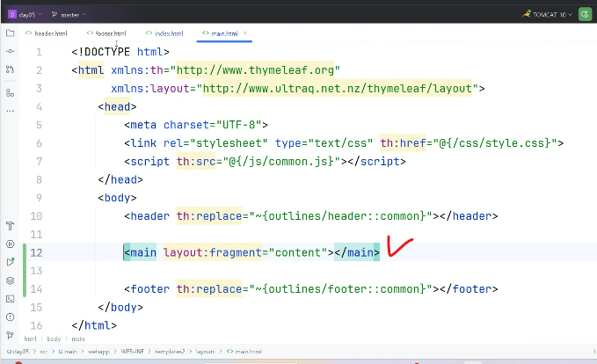
Task: Click line number 12 in the gutter
Action: click(x=36, y=252)
